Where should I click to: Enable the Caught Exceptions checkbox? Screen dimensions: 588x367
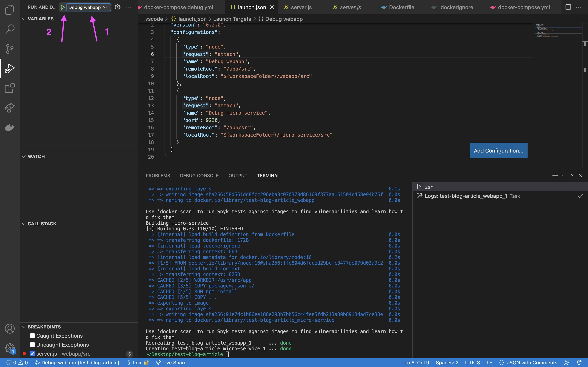32,335
